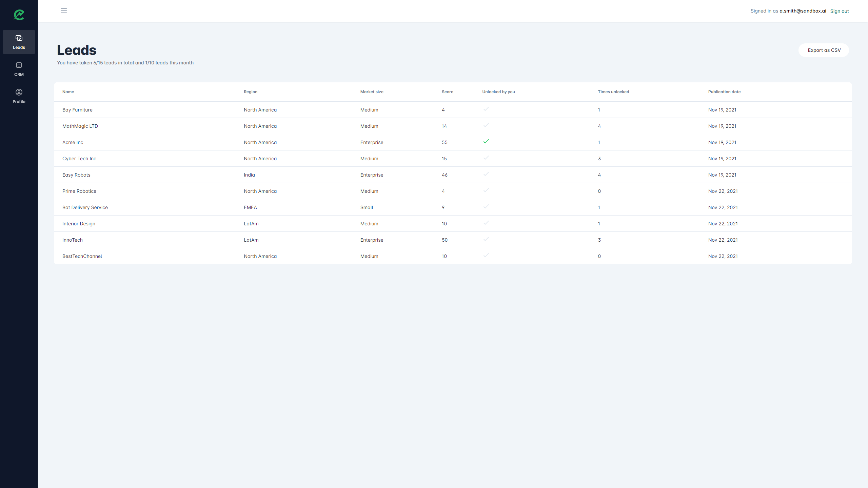Click the a.smith@sandbox.ai email address
Viewport: 868px width, 488px height.
tap(803, 11)
